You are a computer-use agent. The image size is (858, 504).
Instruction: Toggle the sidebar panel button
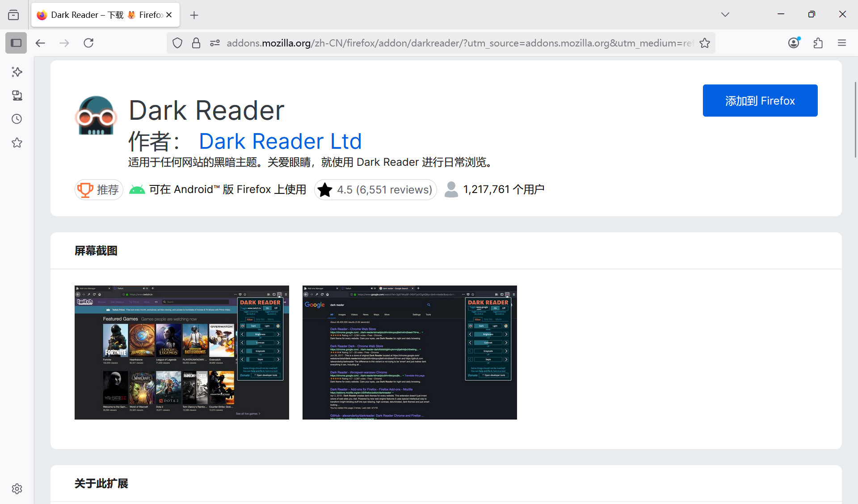click(x=16, y=43)
